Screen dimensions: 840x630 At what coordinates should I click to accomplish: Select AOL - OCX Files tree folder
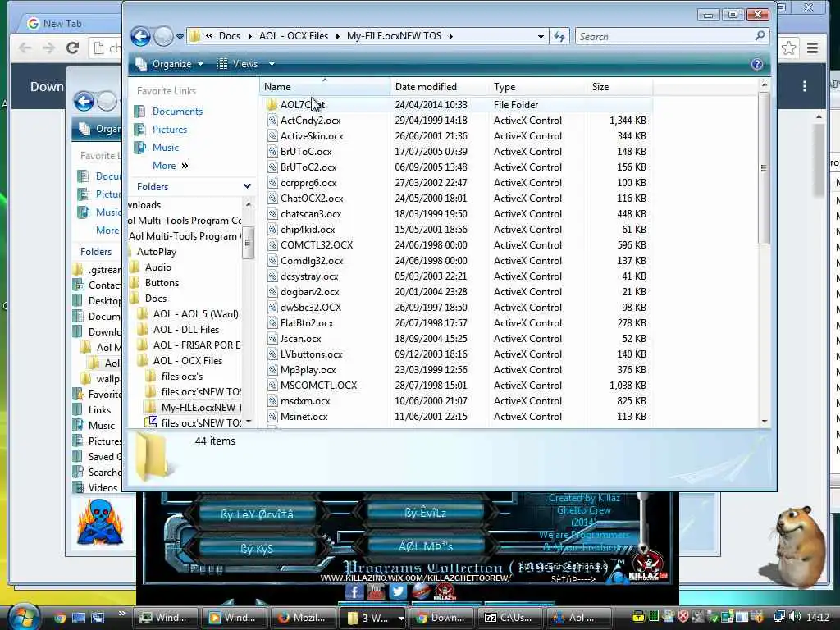(188, 361)
